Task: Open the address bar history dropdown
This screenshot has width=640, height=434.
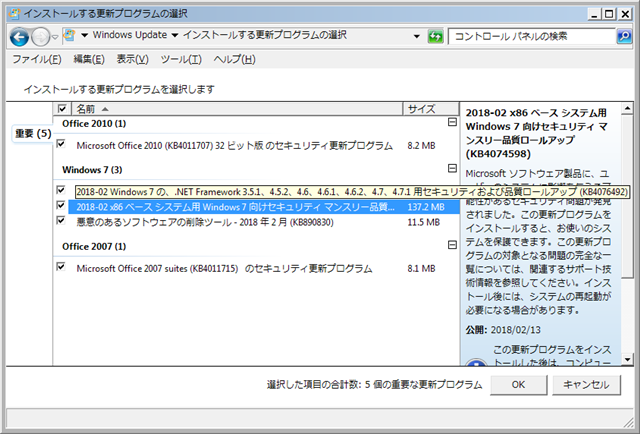Action: (x=417, y=36)
